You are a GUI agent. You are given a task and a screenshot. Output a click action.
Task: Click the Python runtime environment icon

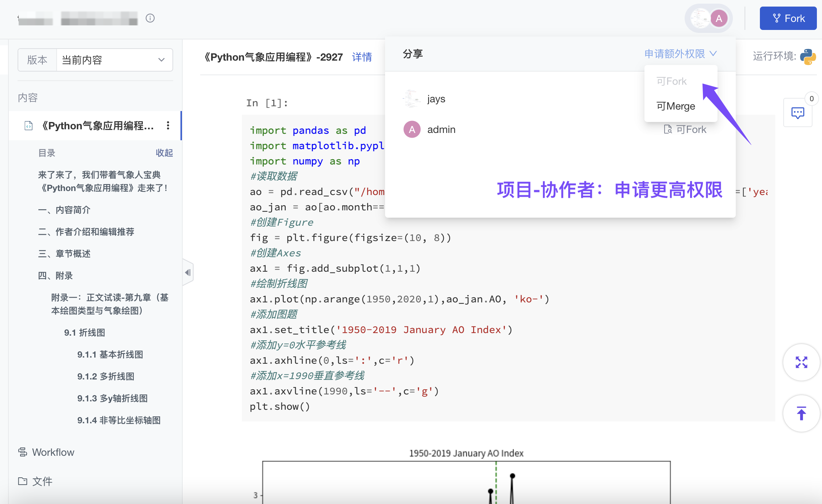(x=808, y=56)
